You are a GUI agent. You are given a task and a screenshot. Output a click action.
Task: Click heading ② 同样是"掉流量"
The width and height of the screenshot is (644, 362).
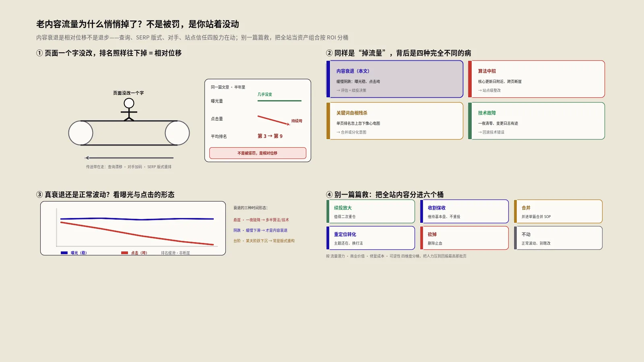click(x=398, y=53)
